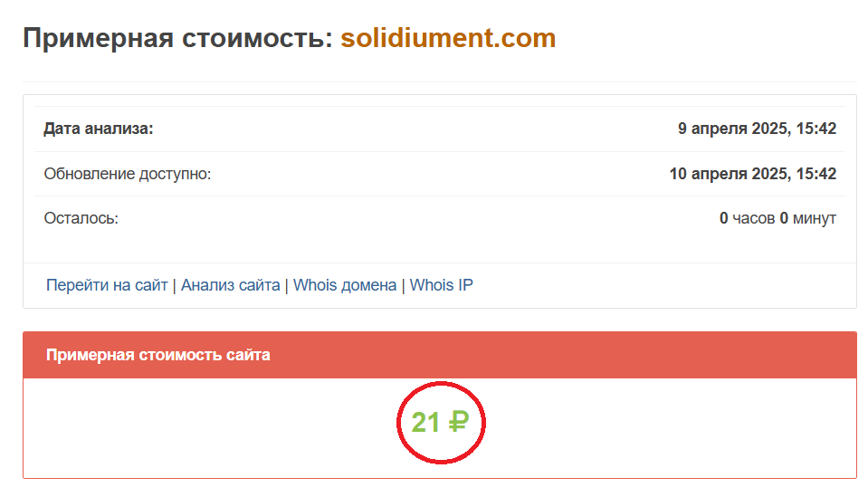Screen dimensions: 868x497
Task: Select the '9 апреля 2025, 15:42' date
Action: click(757, 129)
